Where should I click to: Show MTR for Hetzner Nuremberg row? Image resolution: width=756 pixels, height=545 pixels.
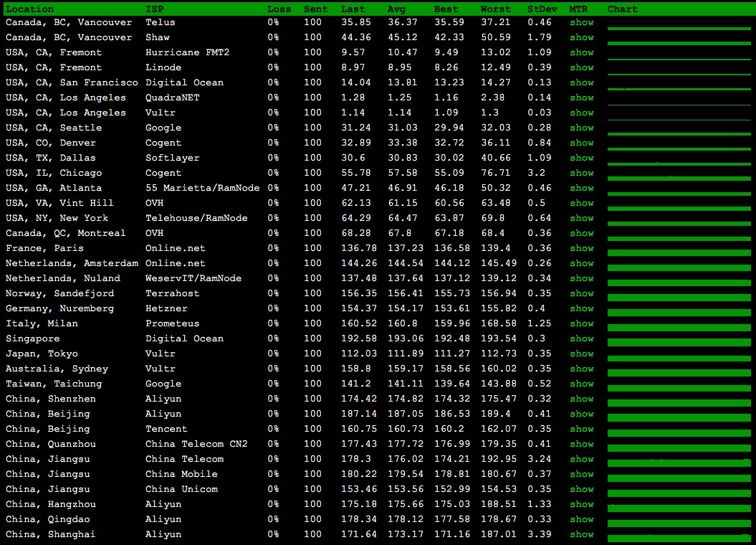click(581, 308)
